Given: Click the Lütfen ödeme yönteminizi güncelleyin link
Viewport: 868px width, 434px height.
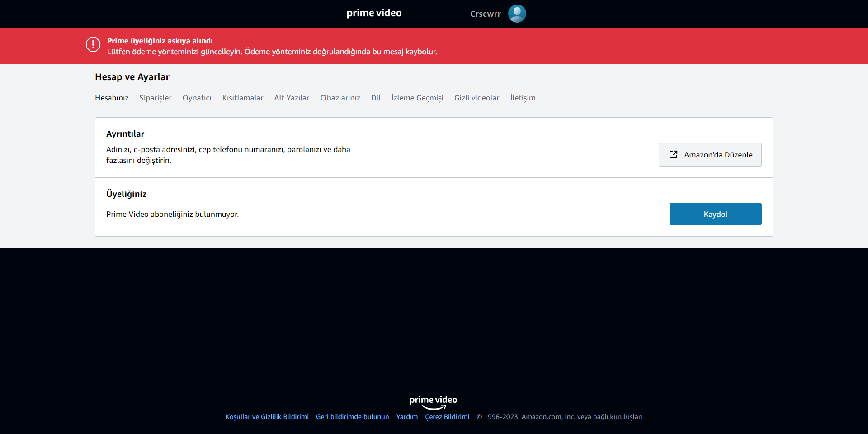Looking at the screenshot, I should coord(174,52).
